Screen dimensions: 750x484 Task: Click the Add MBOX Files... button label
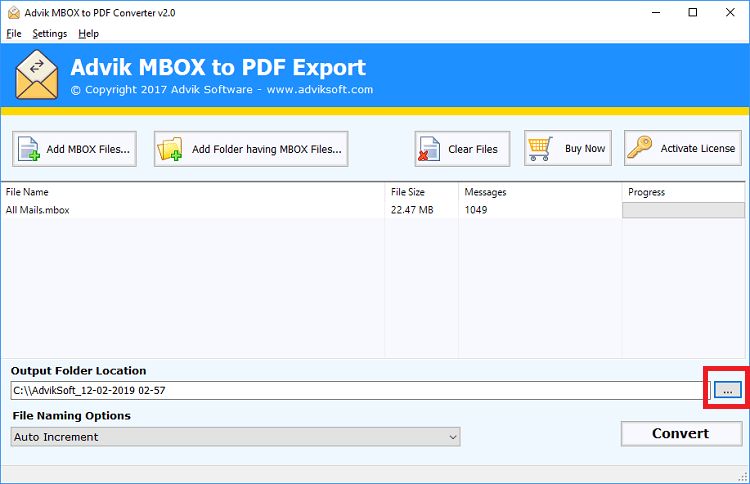pyautogui.click(x=88, y=149)
